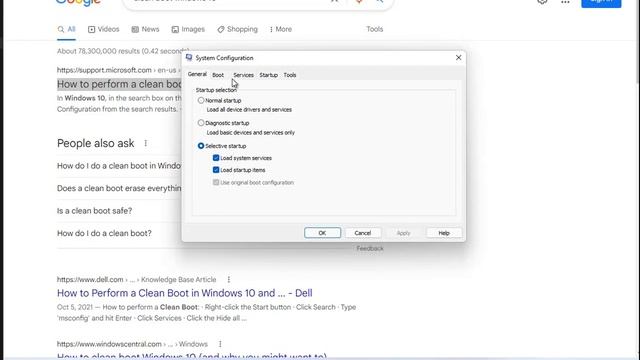Click the Cancel button
The width and height of the screenshot is (640, 360).
pos(363,233)
